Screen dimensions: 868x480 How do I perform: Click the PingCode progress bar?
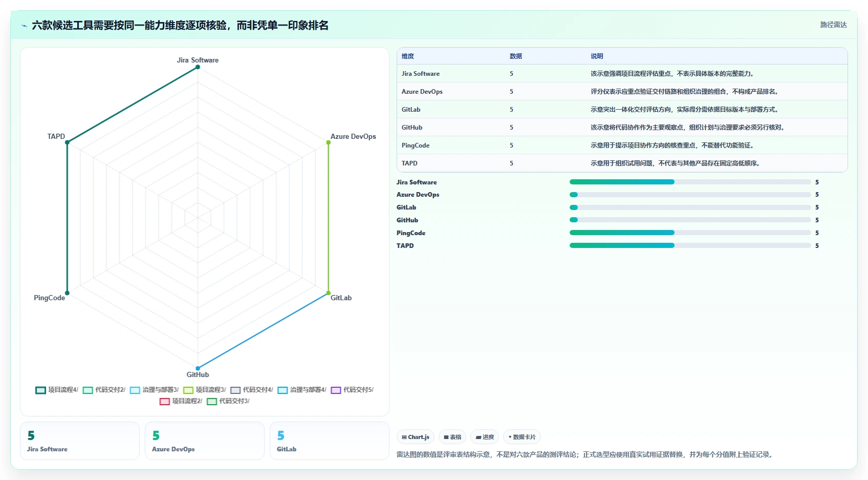pyautogui.click(x=690, y=233)
